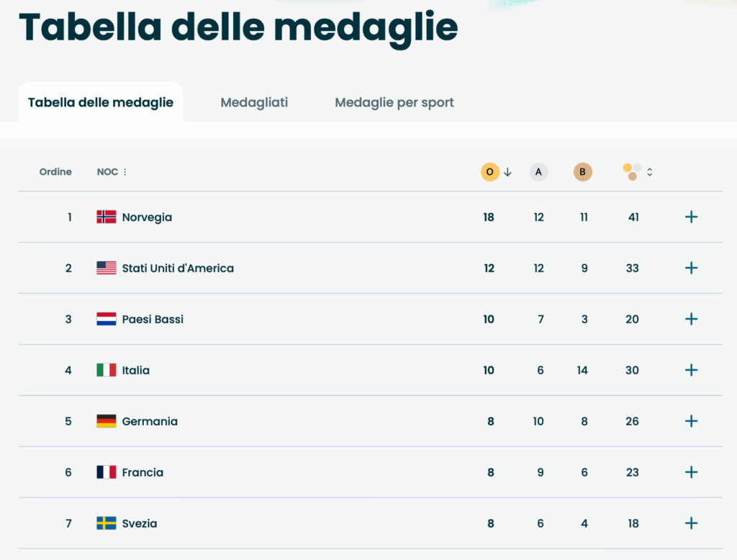737x560 pixels.
Task: Click the total medals cluster icon
Action: [x=633, y=172]
